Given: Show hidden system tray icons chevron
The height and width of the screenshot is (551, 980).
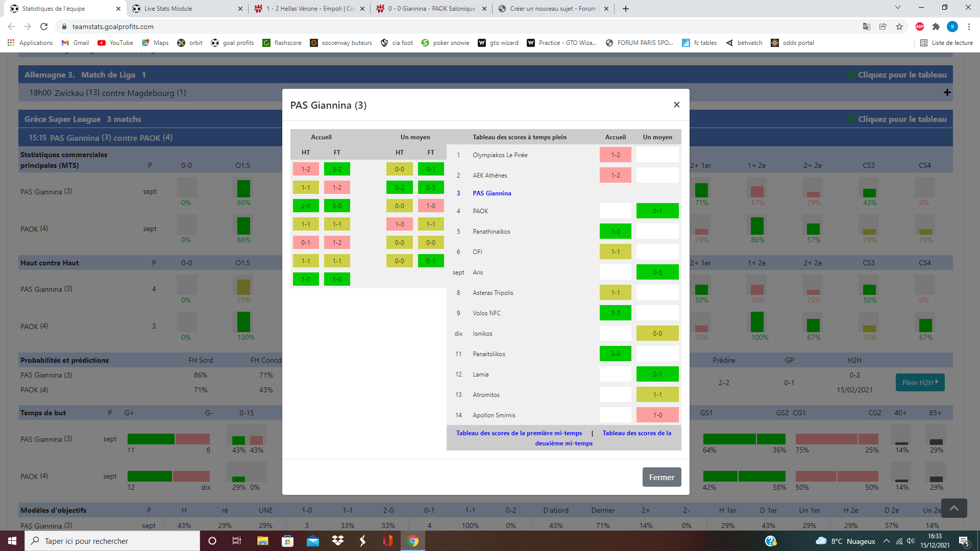Looking at the screenshot, I should [887, 541].
